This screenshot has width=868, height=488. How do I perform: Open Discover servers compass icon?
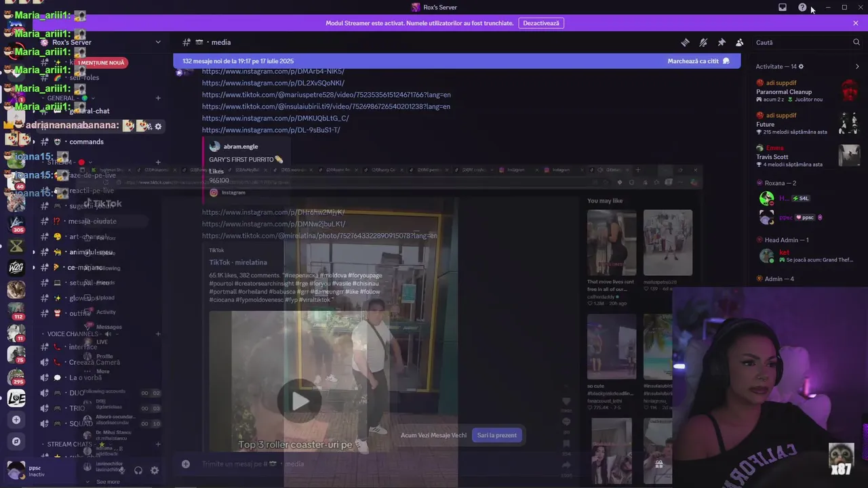click(x=16, y=441)
